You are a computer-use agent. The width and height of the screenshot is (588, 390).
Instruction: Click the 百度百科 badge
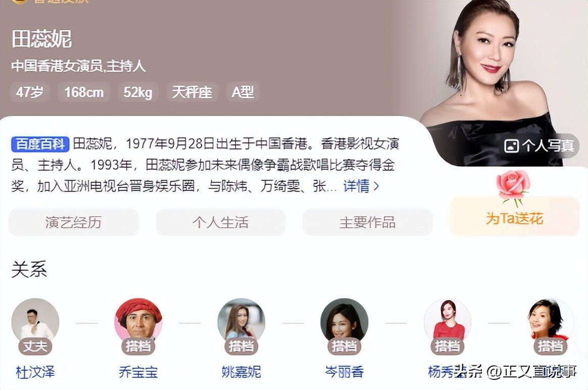40,144
